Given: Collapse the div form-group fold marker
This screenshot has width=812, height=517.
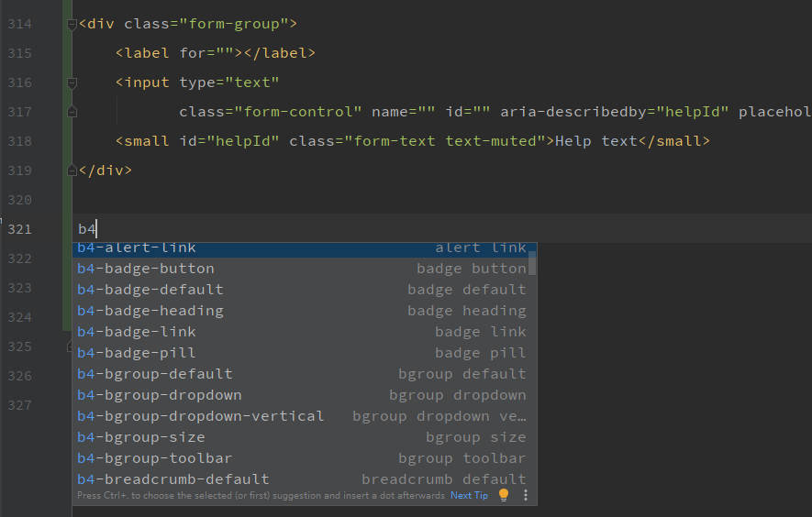Looking at the screenshot, I should 72,25.
